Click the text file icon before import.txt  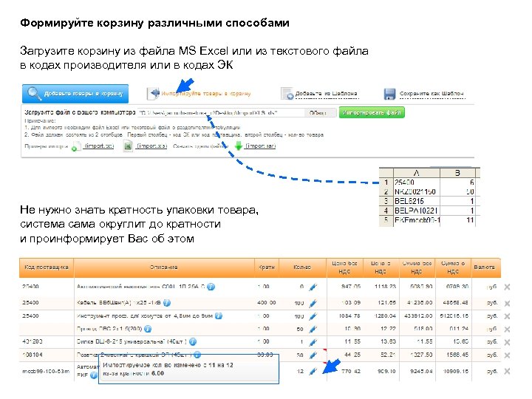[76, 146]
